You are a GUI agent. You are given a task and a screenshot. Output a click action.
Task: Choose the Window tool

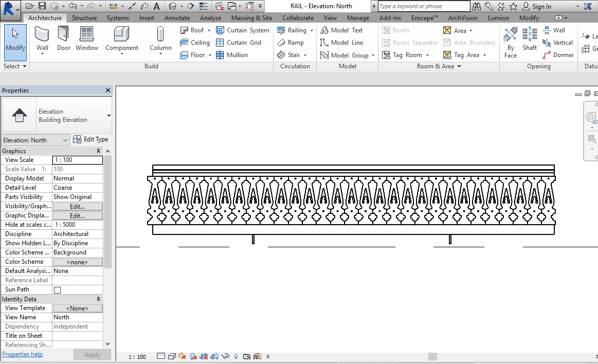87,39
